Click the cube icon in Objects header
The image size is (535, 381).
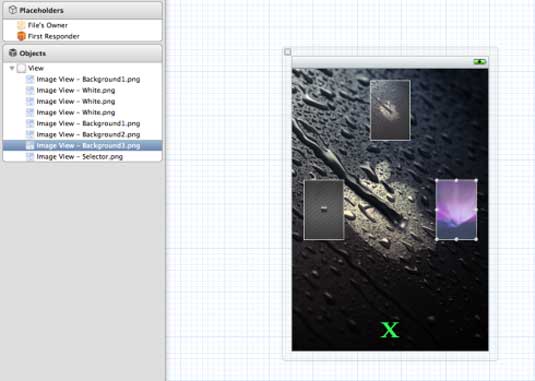click(x=13, y=53)
